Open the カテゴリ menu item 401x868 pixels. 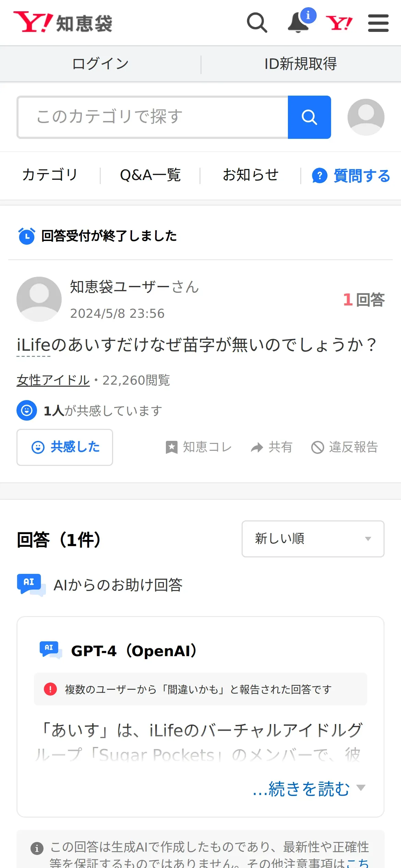pos(50,175)
